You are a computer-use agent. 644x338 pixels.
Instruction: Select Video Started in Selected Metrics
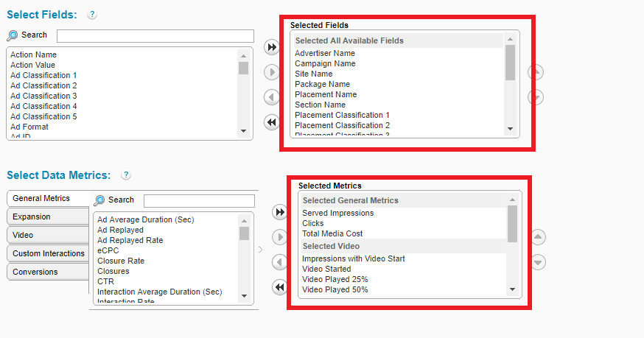[326, 269]
